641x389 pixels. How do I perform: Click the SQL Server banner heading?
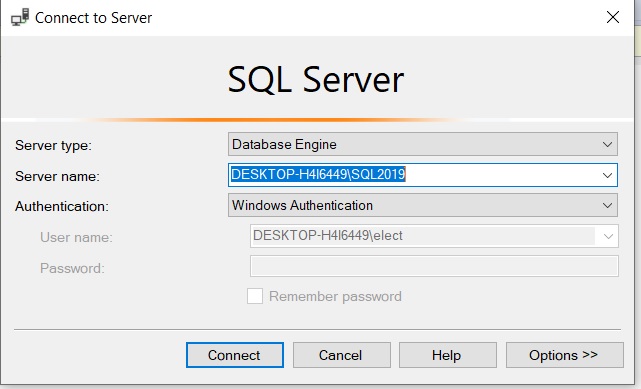coord(316,79)
